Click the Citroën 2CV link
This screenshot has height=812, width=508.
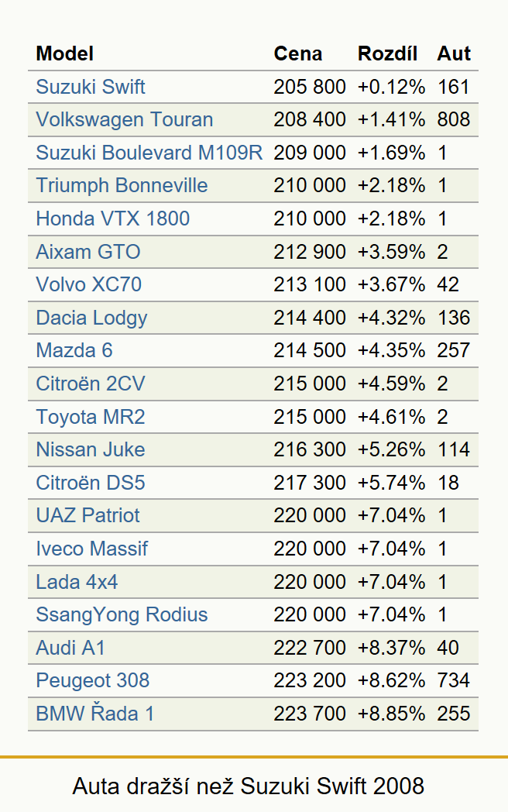(x=91, y=384)
